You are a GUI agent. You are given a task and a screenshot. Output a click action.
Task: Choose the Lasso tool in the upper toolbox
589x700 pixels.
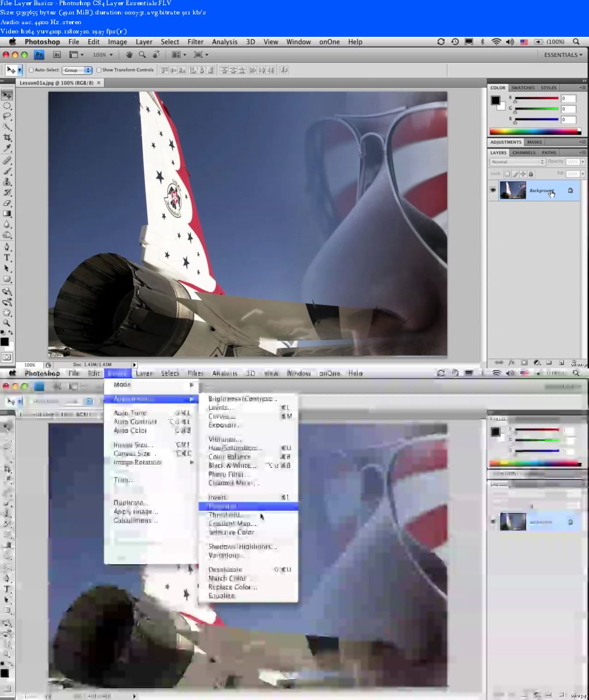point(7,116)
